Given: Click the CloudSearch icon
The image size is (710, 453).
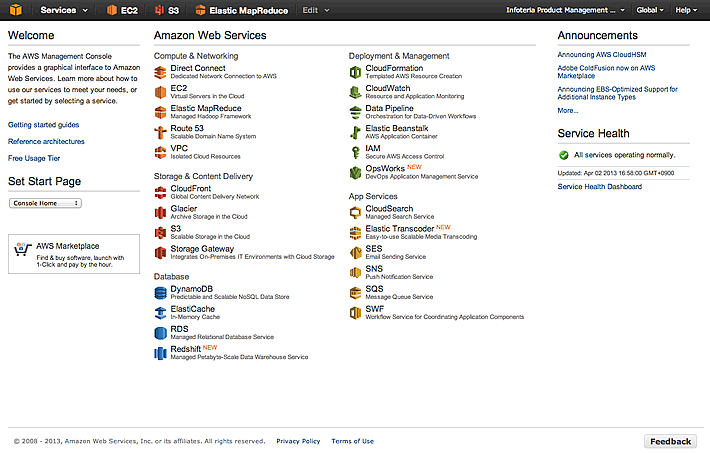Looking at the screenshot, I should click(355, 212).
